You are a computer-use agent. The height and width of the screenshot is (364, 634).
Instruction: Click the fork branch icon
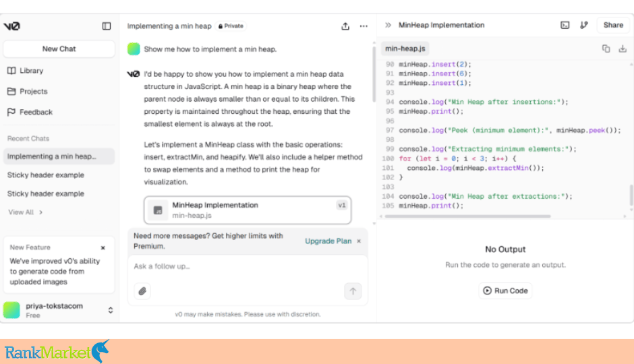pyautogui.click(x=584, y=25)
